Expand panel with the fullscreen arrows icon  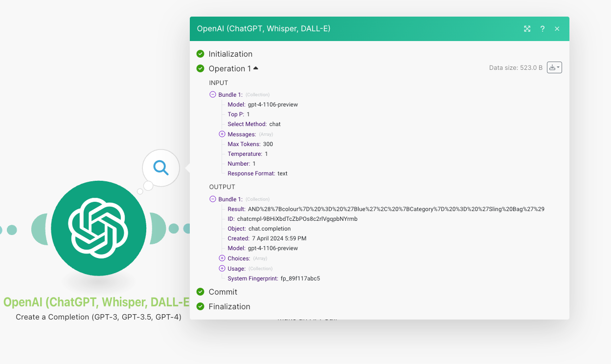[527, 29]
